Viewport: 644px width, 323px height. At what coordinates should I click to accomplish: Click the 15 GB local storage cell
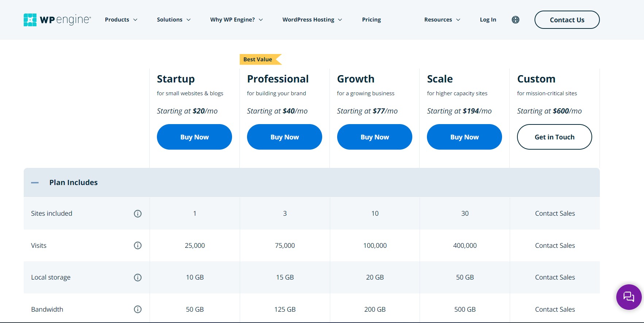coord(285,277)
